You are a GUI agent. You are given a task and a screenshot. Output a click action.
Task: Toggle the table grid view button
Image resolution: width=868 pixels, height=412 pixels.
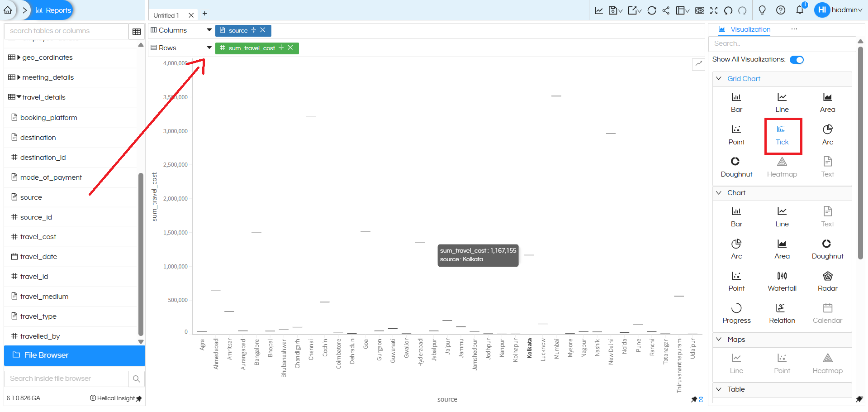(137, 31)
